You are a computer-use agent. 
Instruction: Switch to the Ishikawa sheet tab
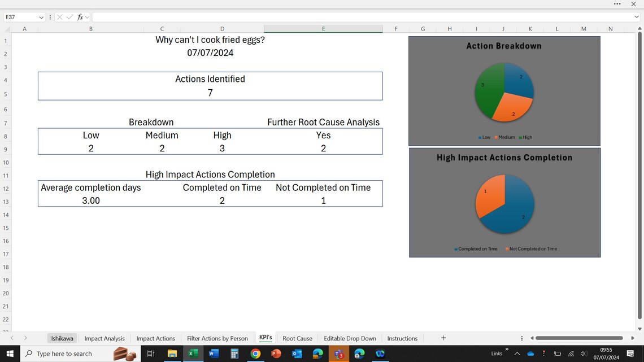click(x=62, y=338)
